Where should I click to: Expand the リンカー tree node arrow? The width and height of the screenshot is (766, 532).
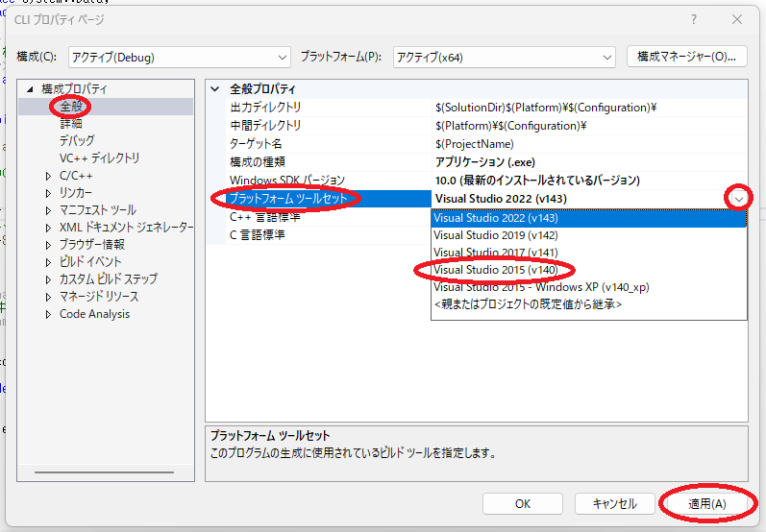(x=49, y=193)
